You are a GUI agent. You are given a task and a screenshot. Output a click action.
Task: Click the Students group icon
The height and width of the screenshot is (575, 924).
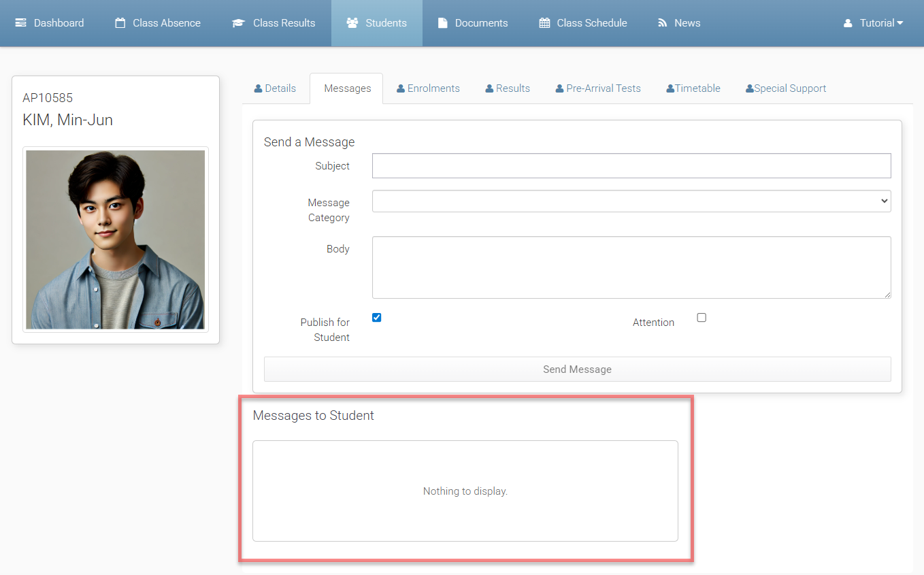[x=352, y=23]
